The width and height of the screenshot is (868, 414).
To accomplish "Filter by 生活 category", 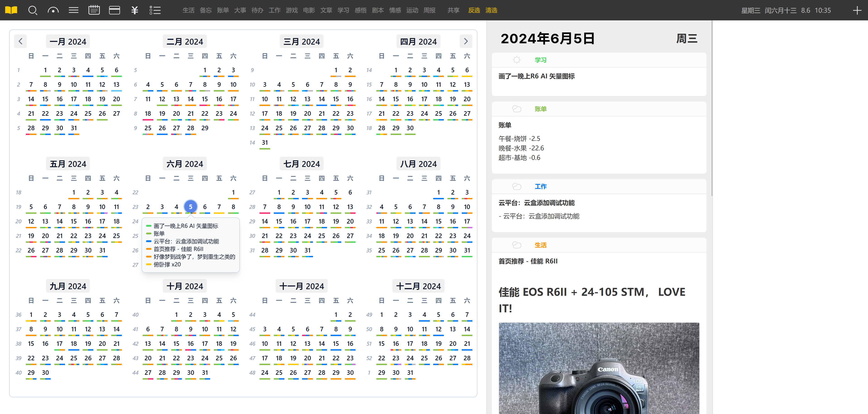I will (x=188, y=10).
